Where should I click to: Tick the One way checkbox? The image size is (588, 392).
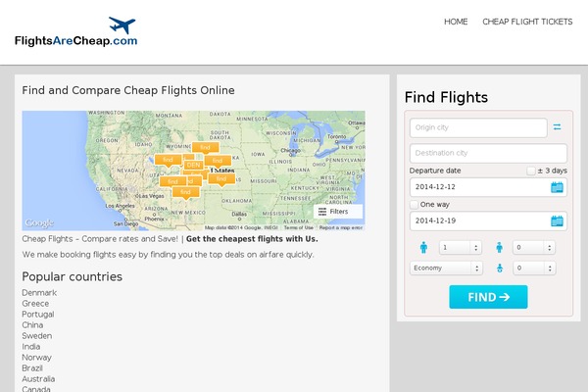414,205
